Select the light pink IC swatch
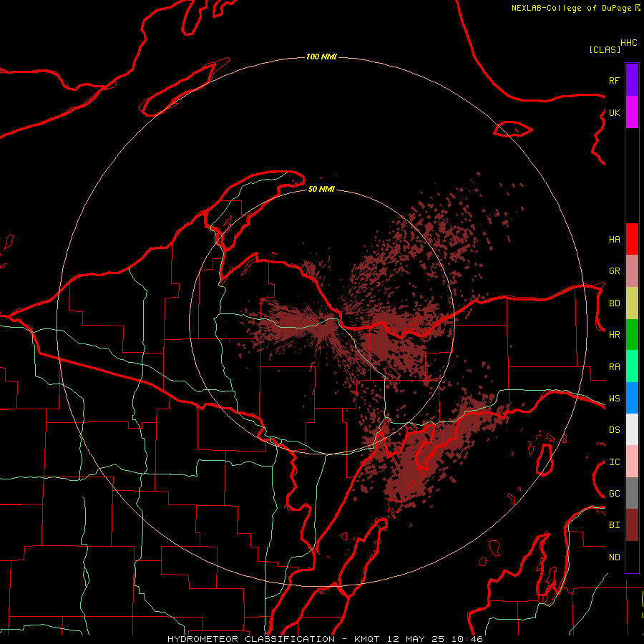This screenshot has width=644, height=644. (632, 462)
